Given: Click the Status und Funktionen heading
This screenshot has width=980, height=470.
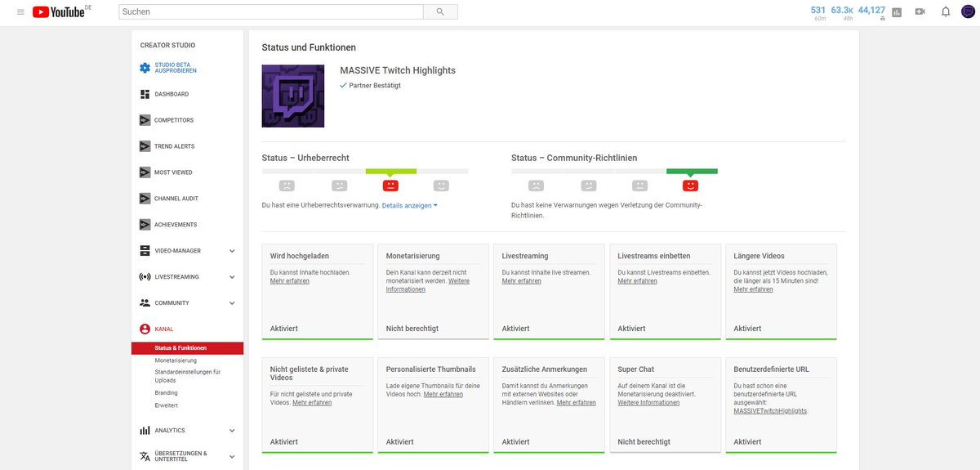Looking at the screenshot, I should [309, 47].
